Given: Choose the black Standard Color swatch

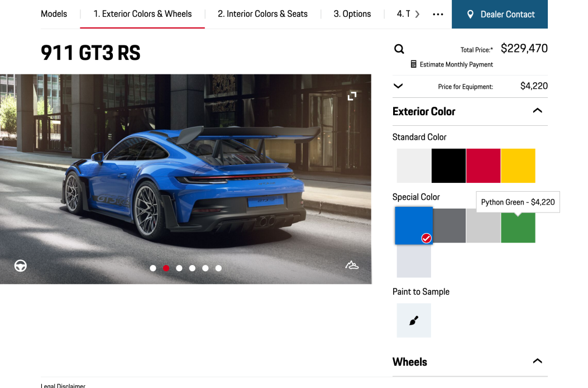Looking at the screenshot, I should click(x=448, y=165).
